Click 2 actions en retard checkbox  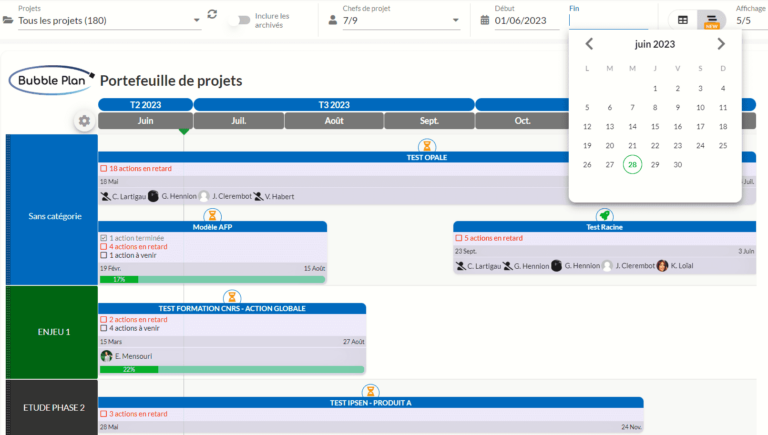104,319
